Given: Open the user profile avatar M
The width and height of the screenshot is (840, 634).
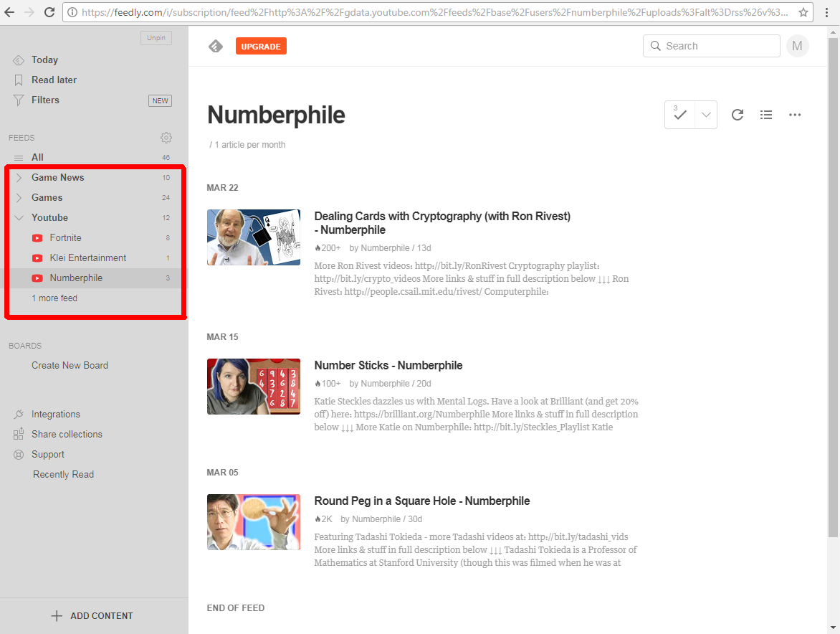Looking at the screenshot, I should [x=797, y=46].
